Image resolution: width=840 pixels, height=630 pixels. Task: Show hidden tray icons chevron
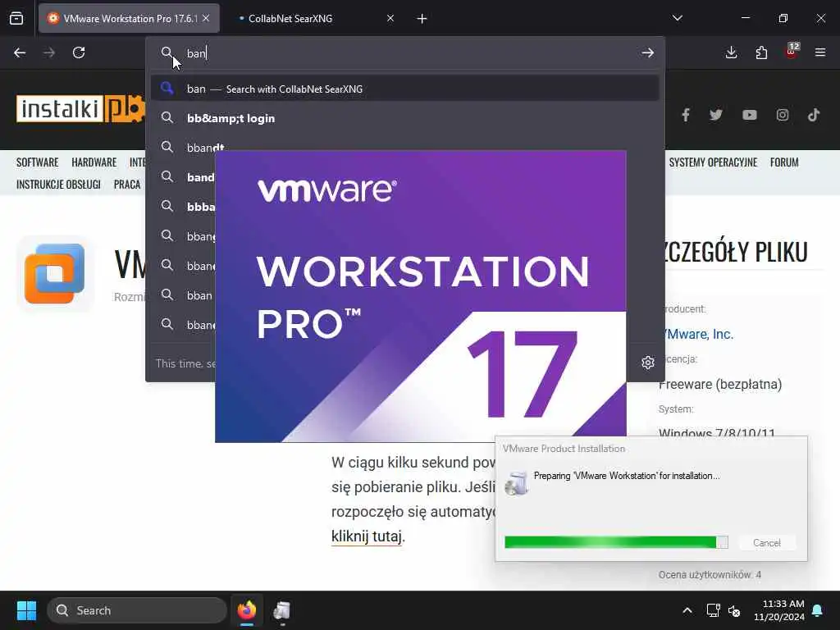(x=687, y=610)
